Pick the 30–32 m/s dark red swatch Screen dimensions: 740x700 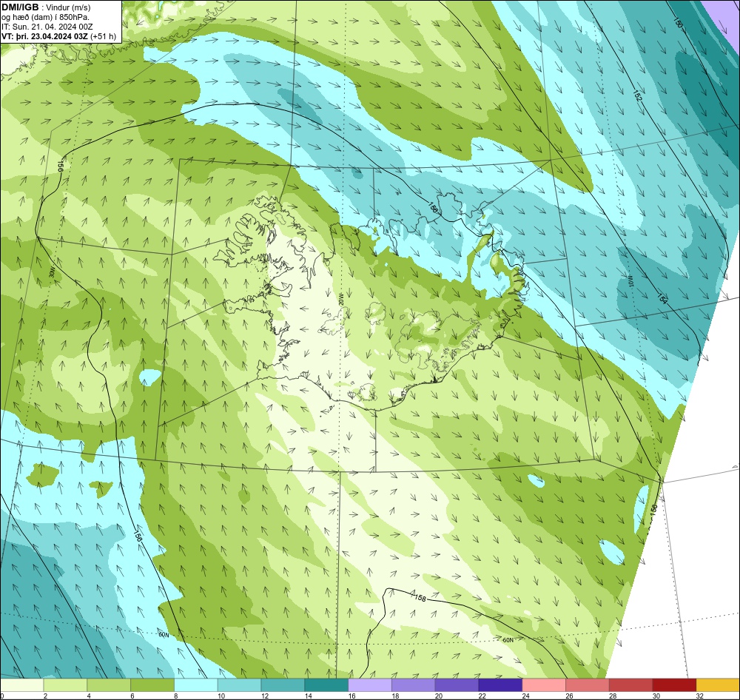click(674, 685)
